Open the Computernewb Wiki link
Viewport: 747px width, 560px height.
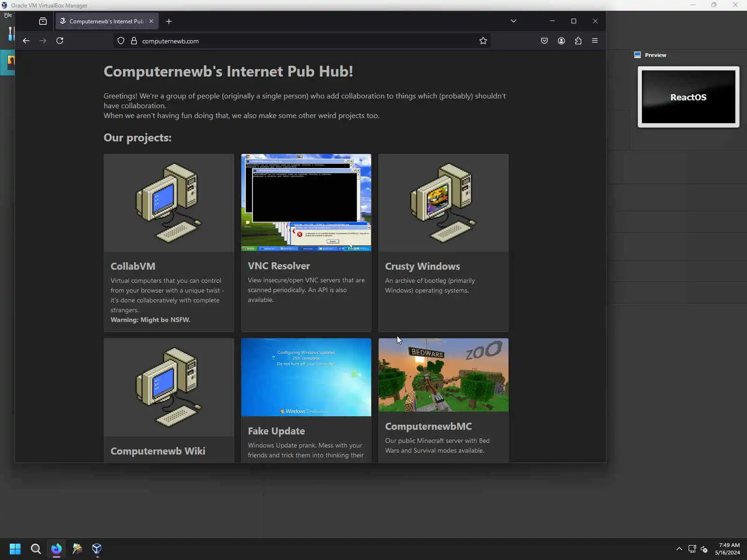point(158,451)
